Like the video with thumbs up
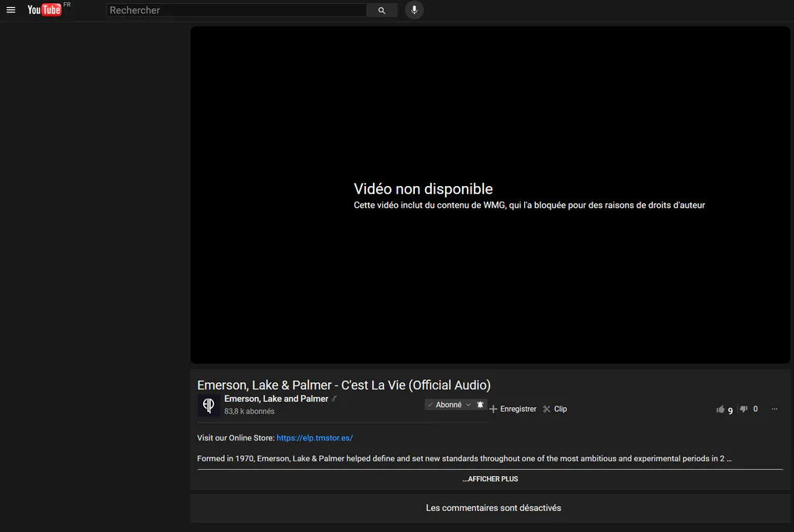The image size is (794, 532). 720,409
